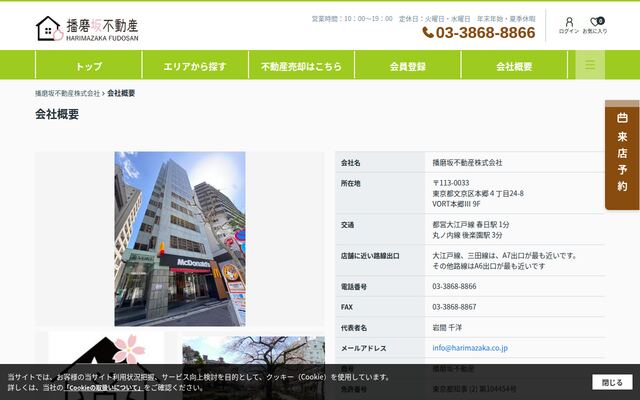Go to トップ navigation item
640x400 pixels.
89,66
